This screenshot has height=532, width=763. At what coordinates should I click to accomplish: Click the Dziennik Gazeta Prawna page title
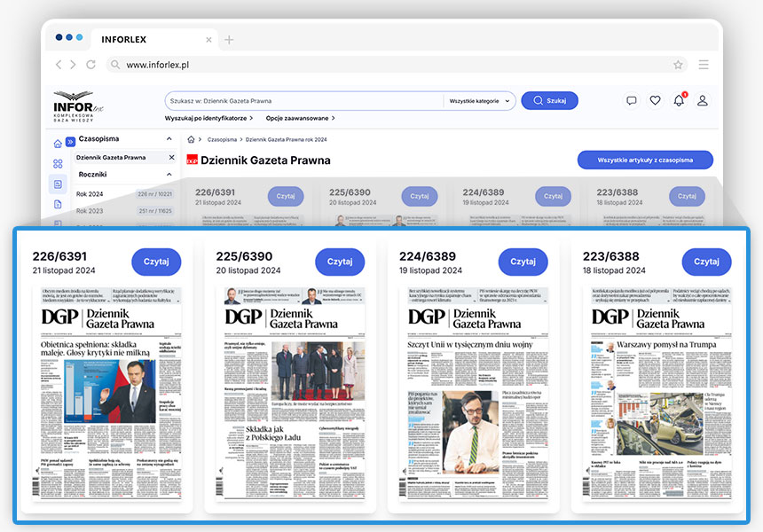(x=265, y=160)
